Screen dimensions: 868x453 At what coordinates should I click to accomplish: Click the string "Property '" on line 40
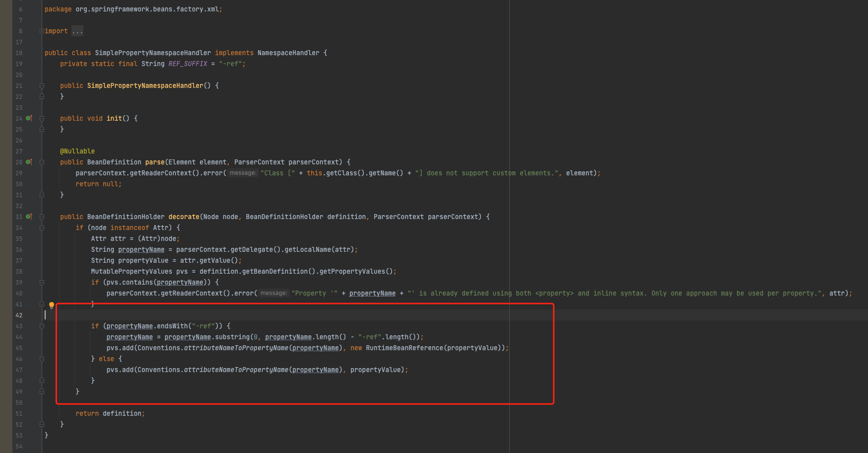315,293
